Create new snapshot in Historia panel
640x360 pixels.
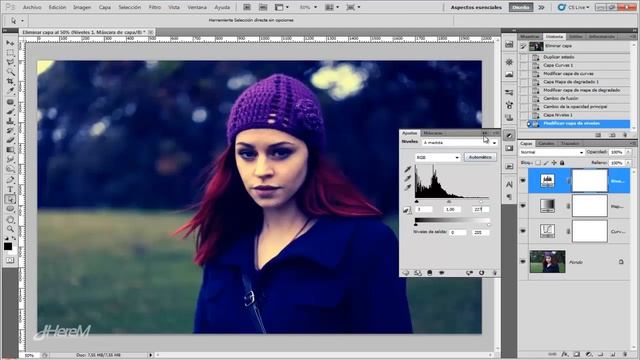(x=612, y=135)
